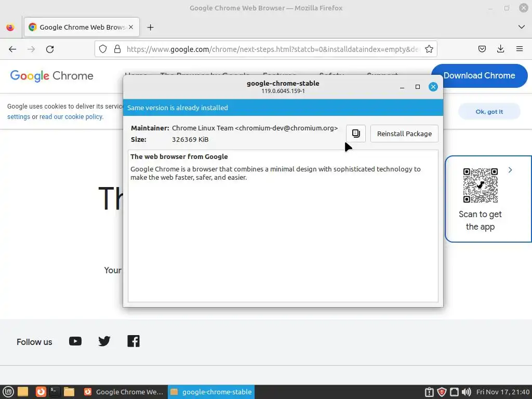Image resolution: width=532 pixels, height=399 pixels.
Task: Click the show desktop panel icon
Action: coord(23,392)
